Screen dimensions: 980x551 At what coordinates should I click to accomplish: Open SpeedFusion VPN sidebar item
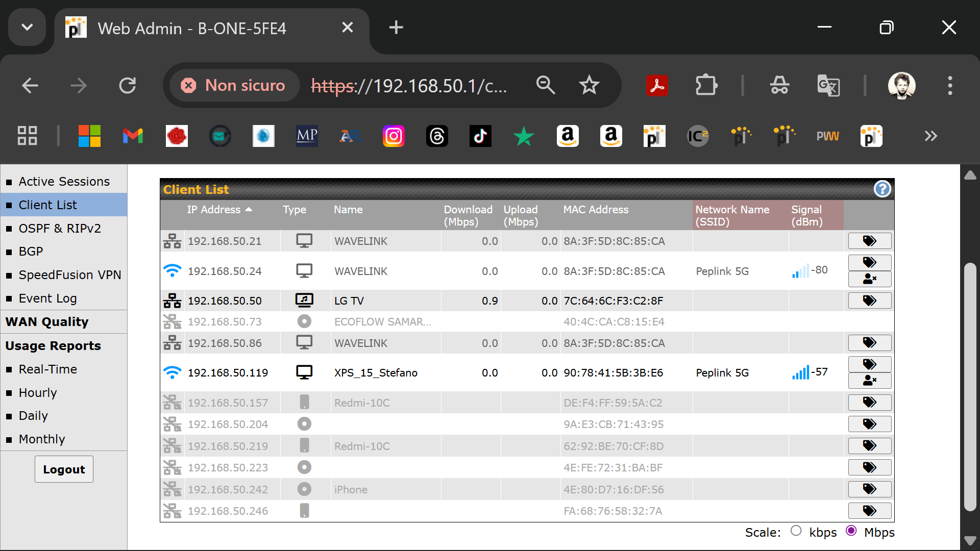69,275
